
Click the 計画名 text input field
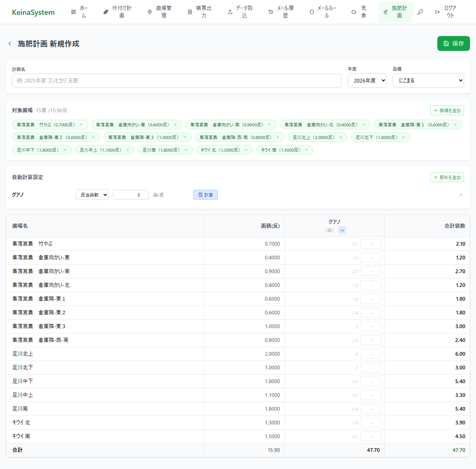tap(177, 81)
